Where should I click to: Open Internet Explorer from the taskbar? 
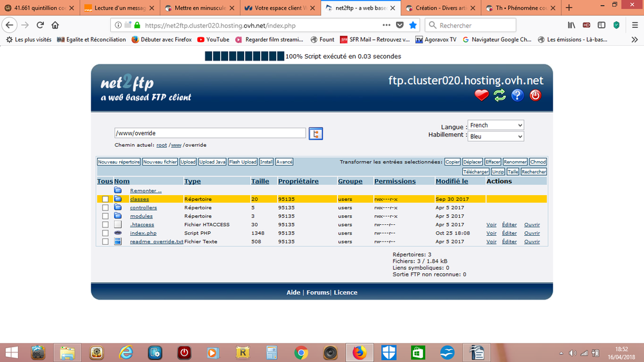pos(126,352)
